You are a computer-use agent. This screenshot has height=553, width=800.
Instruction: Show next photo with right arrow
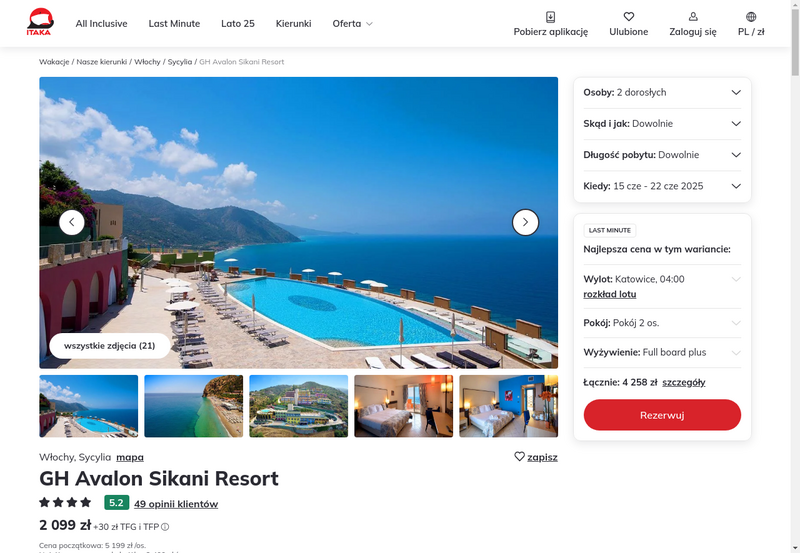pos(526,222)
